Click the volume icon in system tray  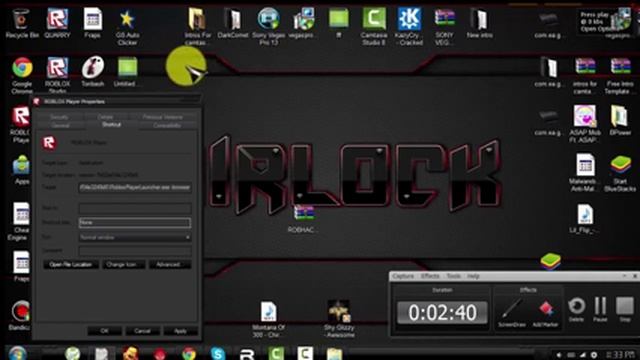(559, 355)
